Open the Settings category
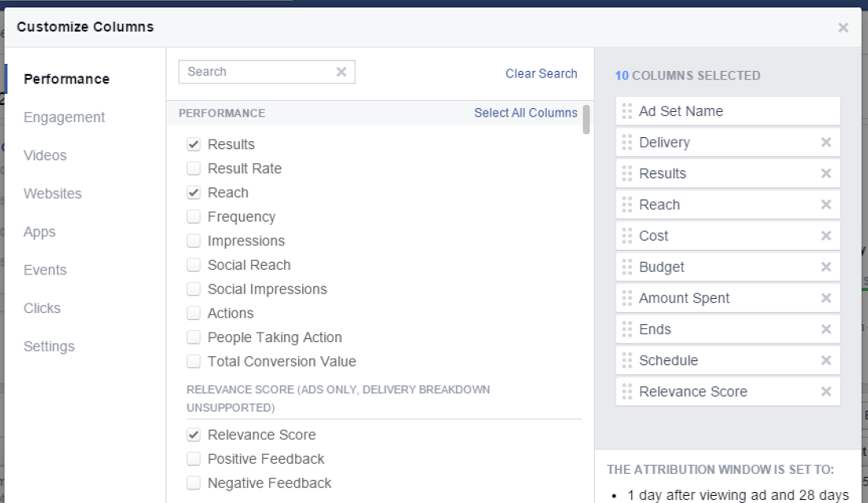The width and height of the screenshot is (868, 503). pyautogui.click(x=49, y=346)
